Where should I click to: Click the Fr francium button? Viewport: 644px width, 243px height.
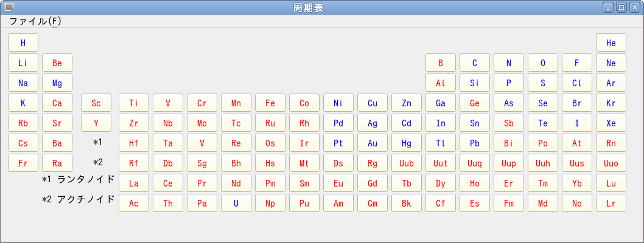tap(23, 163)
